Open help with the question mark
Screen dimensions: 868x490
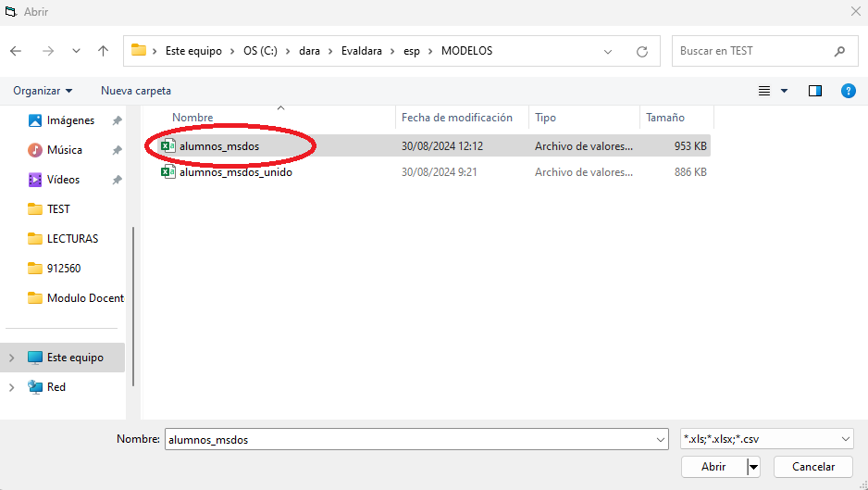point(848,91)
